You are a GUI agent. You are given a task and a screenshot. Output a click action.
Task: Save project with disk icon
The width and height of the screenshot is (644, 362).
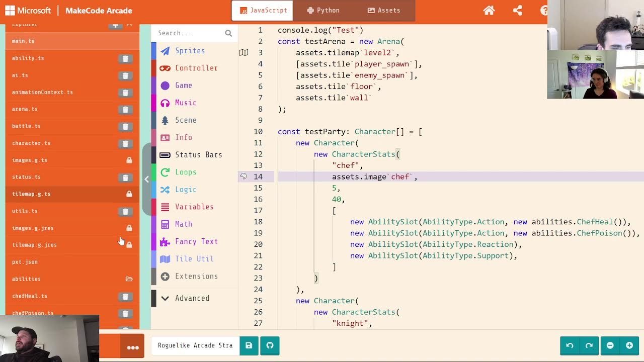click(x=249, y=345)
